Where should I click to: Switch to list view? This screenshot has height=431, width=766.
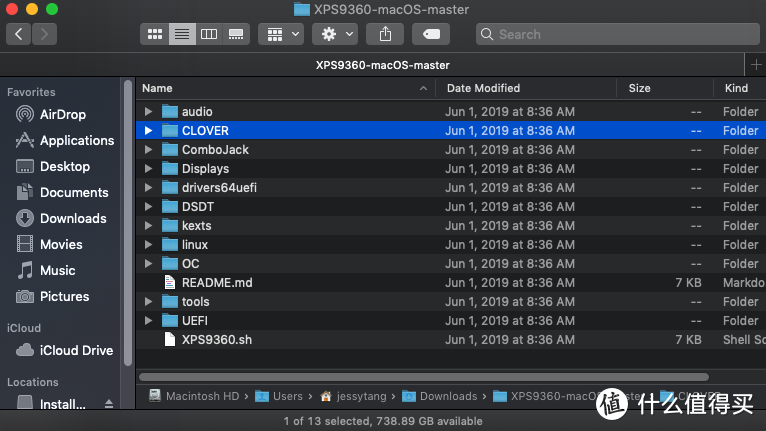[x=182, y=34]
